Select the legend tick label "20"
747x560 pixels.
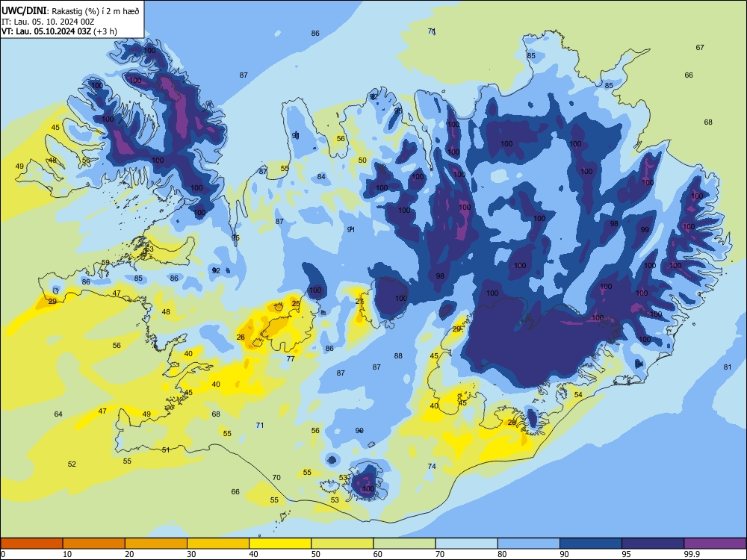click(129, 554)
